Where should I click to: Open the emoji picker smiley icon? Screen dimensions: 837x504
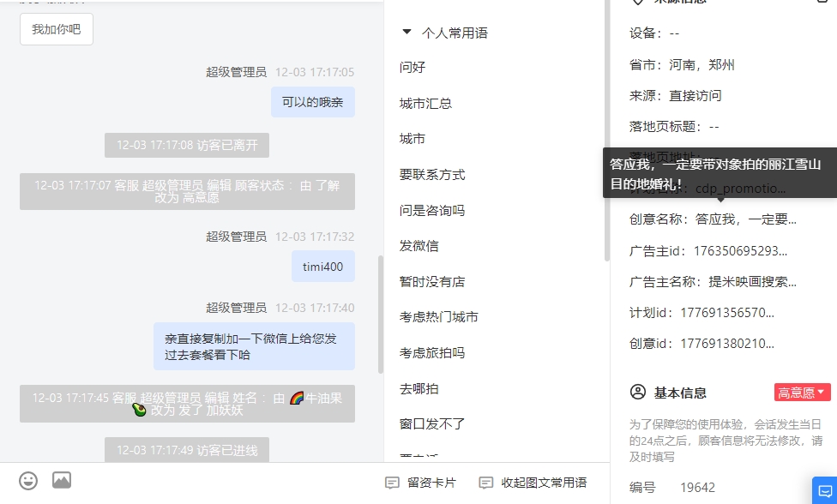pyautogui.click(x=28, y=481)
